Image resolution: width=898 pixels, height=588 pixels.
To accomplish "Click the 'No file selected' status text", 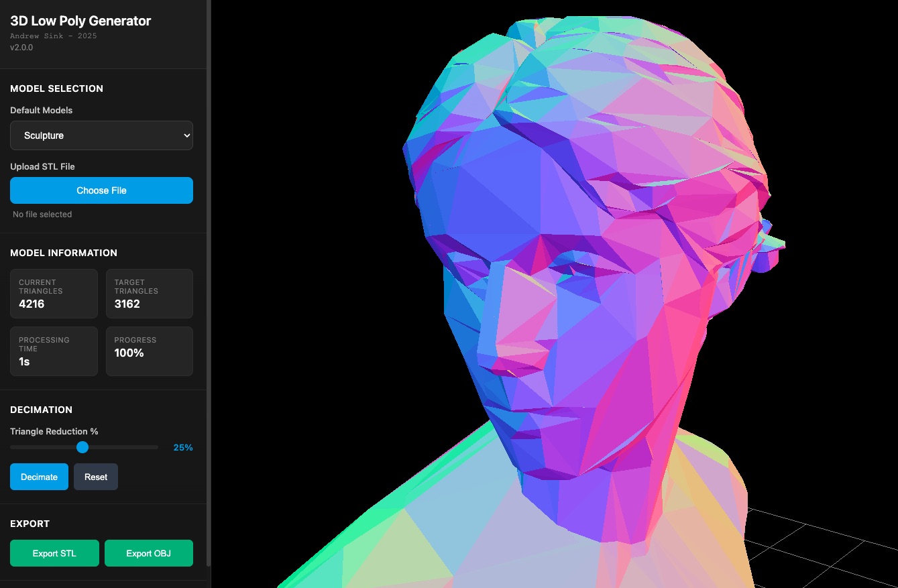I will [42, 215].
